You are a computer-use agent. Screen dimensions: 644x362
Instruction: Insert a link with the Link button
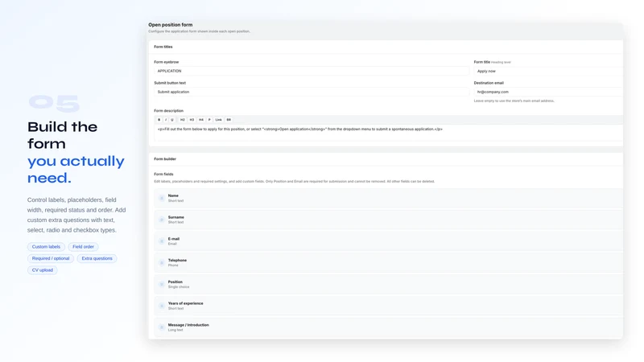tap(218, 120)
